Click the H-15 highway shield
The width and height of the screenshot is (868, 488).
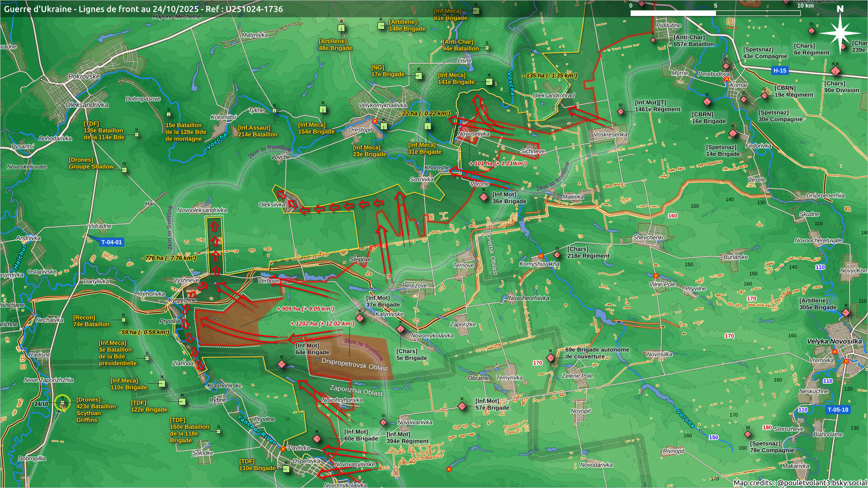click(x=779, y=70)
